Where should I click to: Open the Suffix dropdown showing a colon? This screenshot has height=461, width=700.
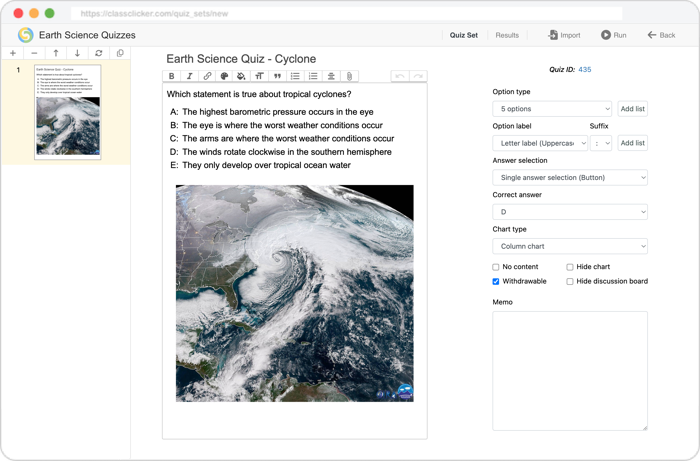tap(601, 143)
